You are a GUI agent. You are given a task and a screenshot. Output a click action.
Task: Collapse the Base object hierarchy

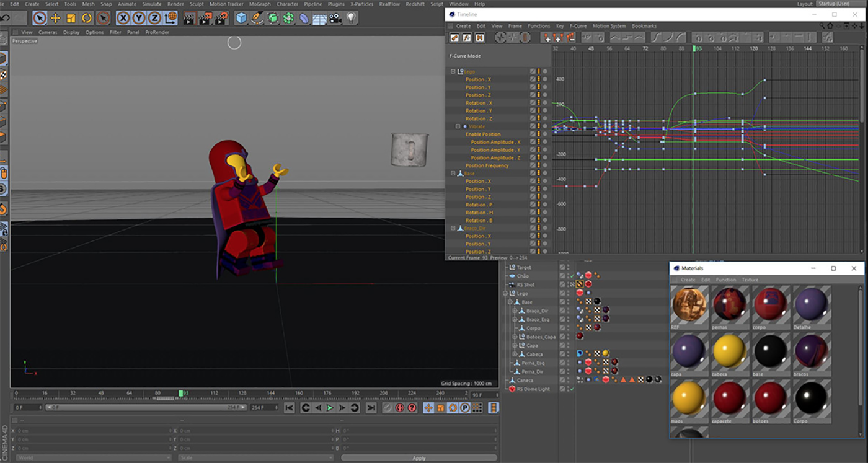point(510,302)
